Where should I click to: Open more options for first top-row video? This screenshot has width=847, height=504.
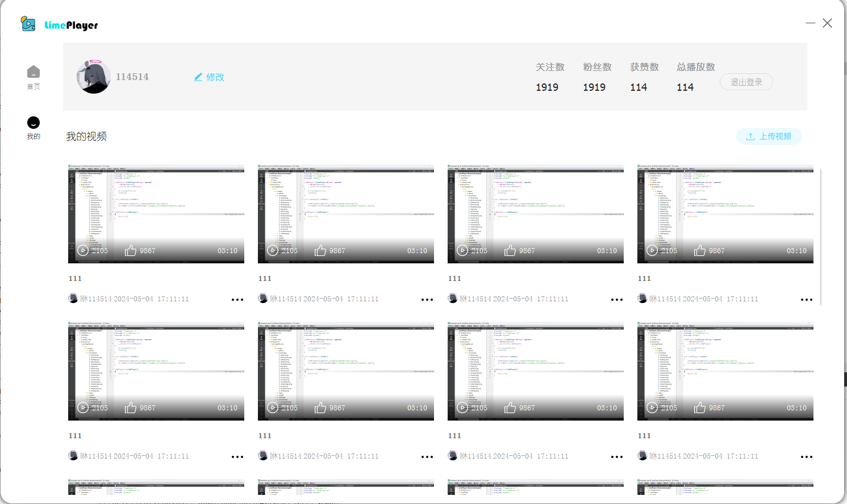(237, 300)
